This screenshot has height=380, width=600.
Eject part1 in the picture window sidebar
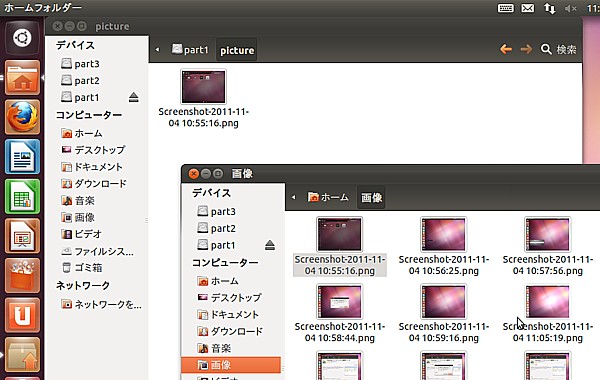click(x=133, y=97)
